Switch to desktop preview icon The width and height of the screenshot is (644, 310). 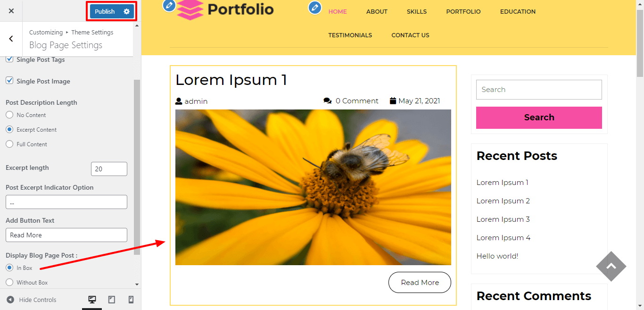(92, 300)
